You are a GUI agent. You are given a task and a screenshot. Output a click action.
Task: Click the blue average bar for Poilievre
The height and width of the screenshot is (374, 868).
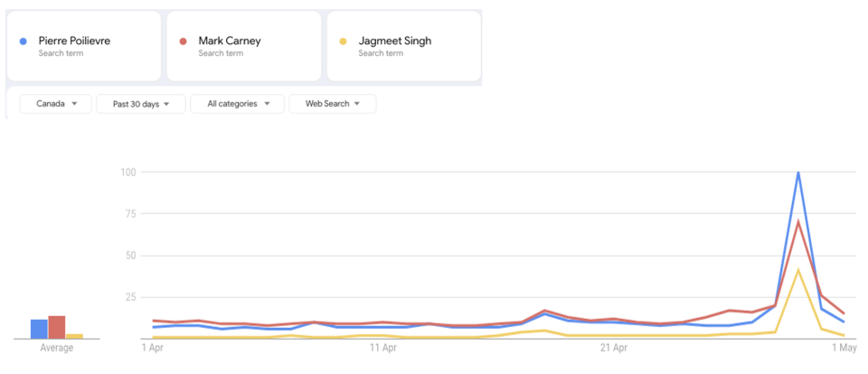[x=39, y=329]
